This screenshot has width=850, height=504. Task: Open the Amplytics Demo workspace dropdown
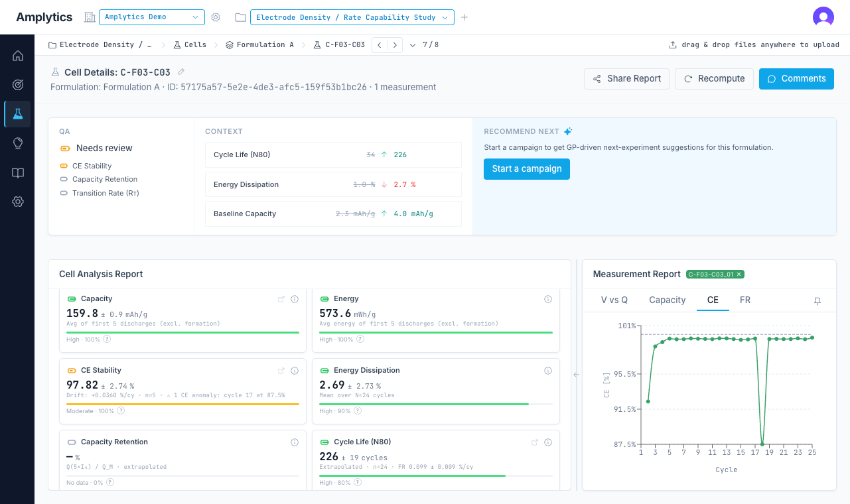(152, 17)
